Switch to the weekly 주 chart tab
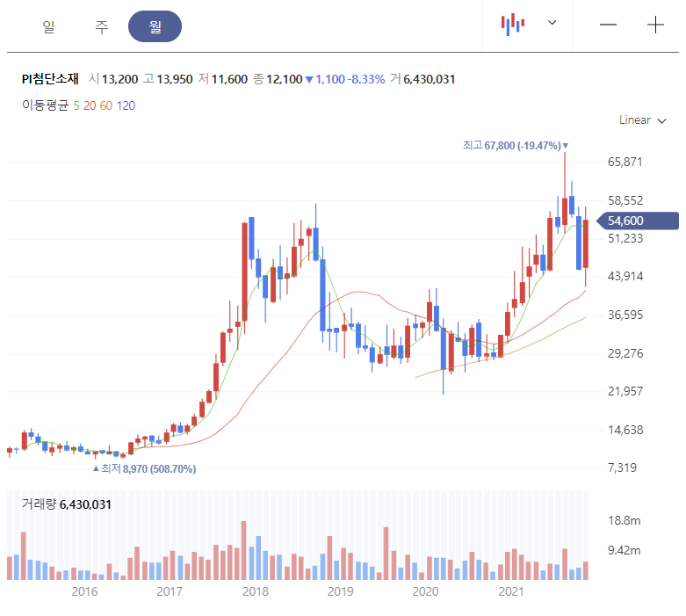The image size is (686, 616). (x=102, y=26)
